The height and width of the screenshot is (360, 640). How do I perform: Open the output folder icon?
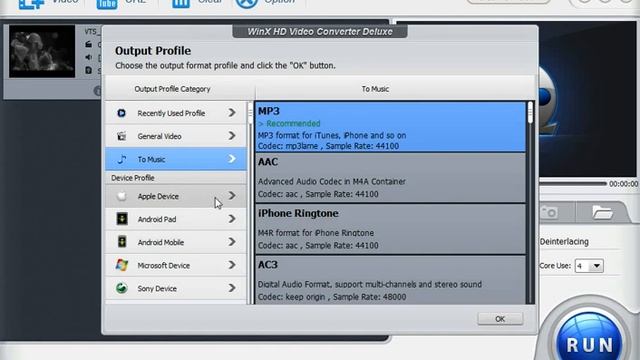pyautogui.click(x=602, y=213)
